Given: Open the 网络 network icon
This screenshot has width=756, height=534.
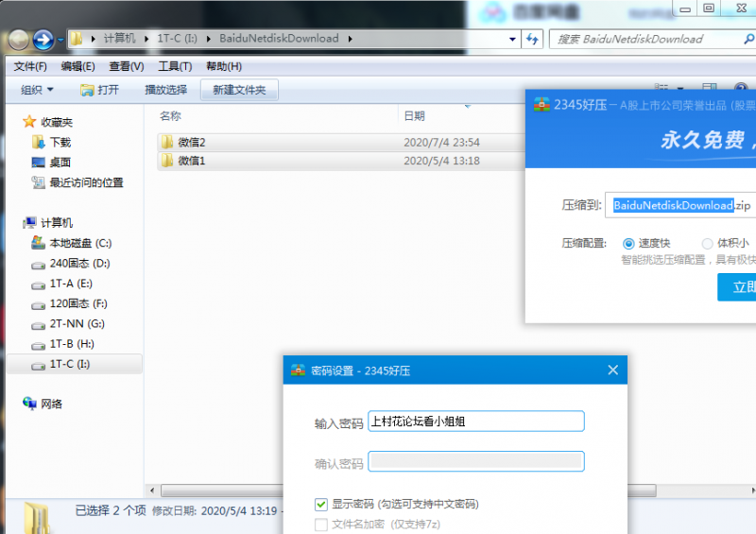Looking at the screenshot, I should click(30, 404).
